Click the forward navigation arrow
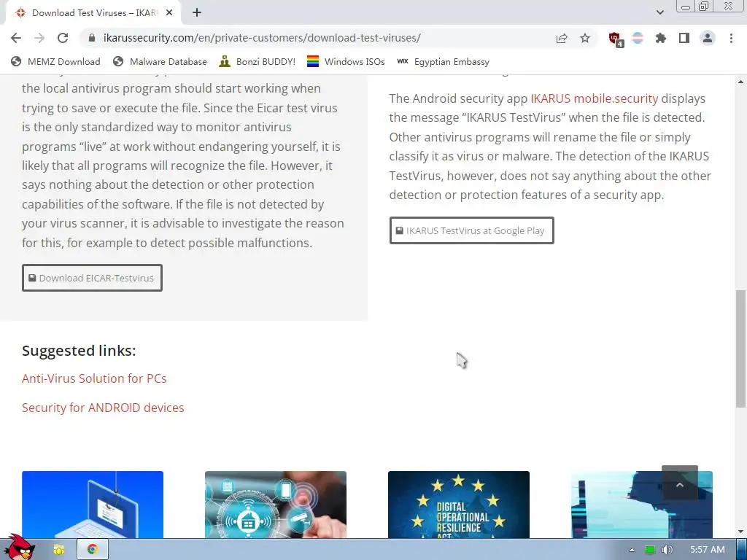The width and height of the screenshot is (747, 560). coord(39,38)
